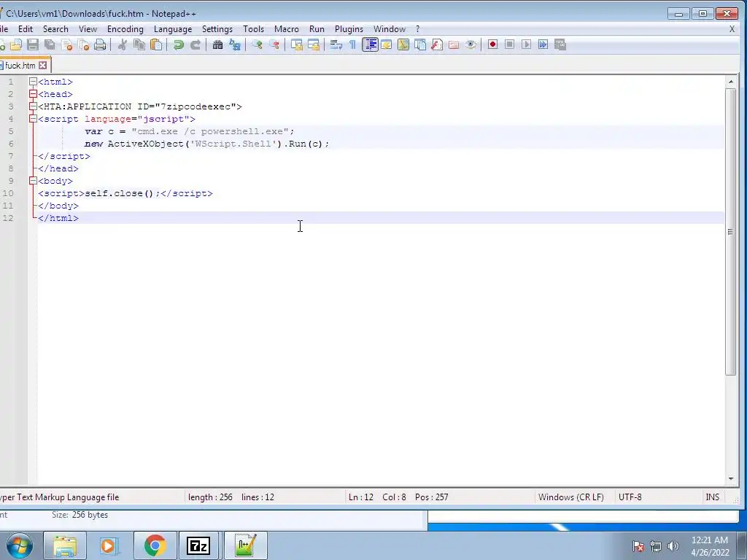
Task: Undo the last edit with the green arrow
Action: pos(179,44)
